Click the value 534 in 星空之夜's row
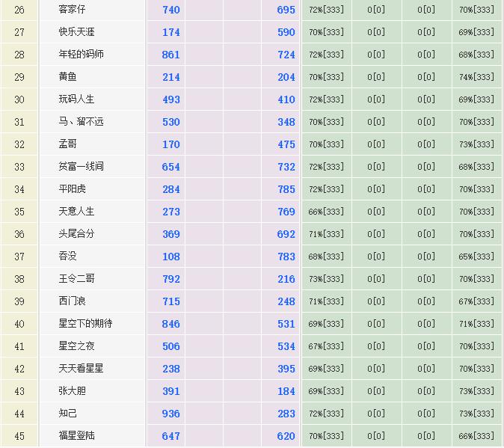 (x=286, y=346)
